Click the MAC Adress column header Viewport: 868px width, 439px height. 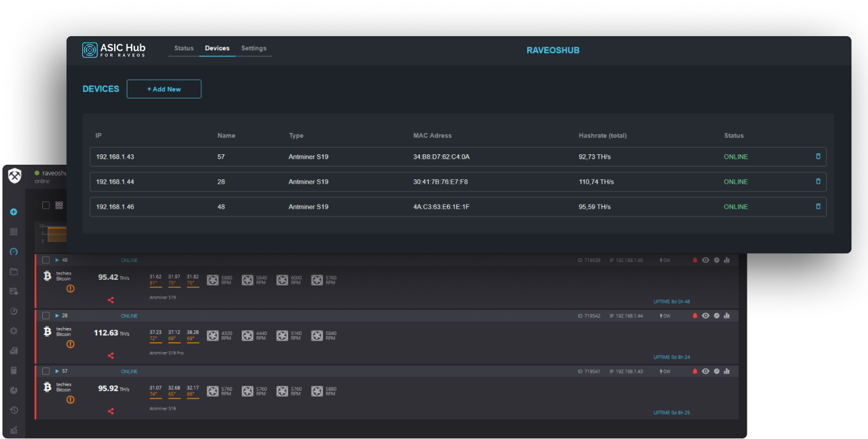432,135
